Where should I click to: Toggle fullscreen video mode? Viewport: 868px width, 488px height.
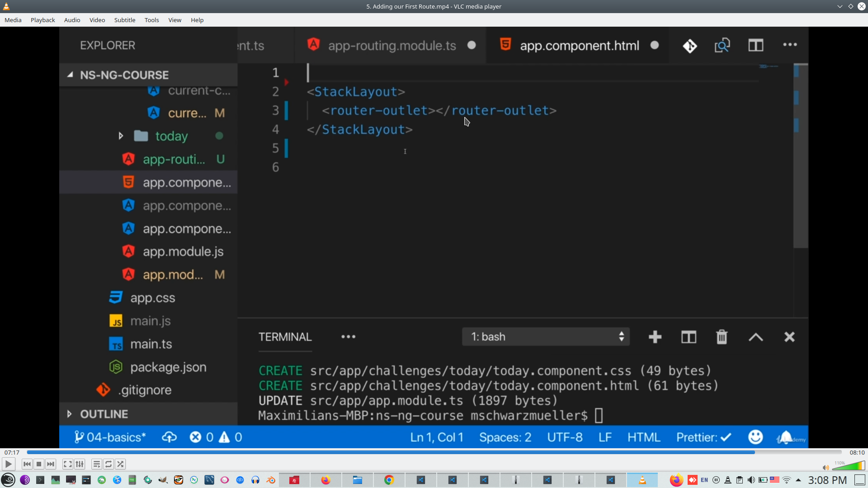[67, 464]
